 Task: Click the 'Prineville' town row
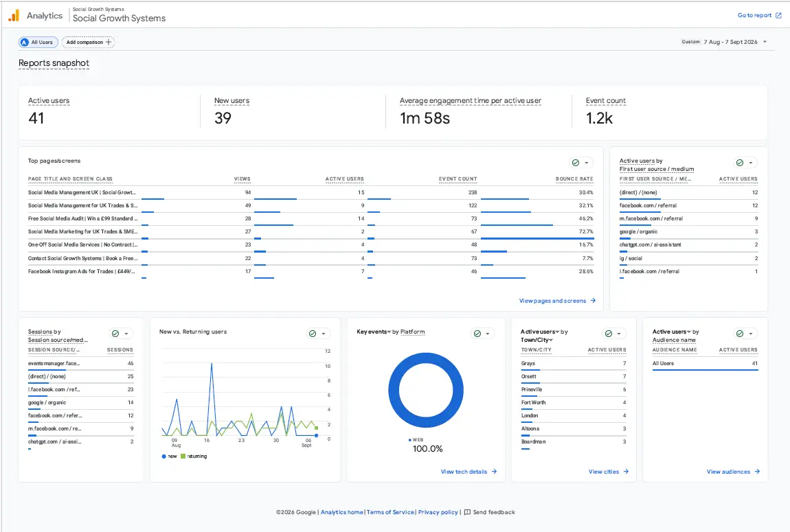[x=574, y=390]
